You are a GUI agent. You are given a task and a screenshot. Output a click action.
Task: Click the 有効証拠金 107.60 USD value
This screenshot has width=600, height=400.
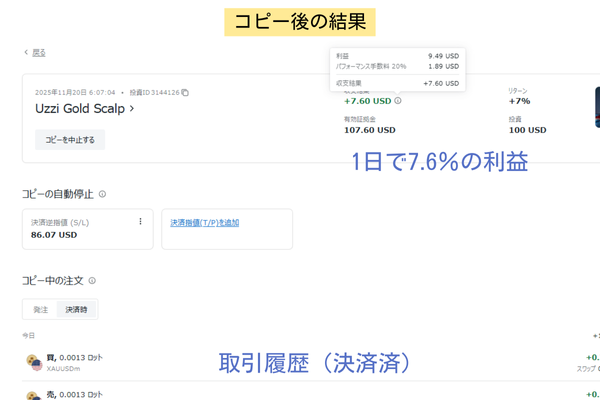pyautogui.click(x=369, y=129)
